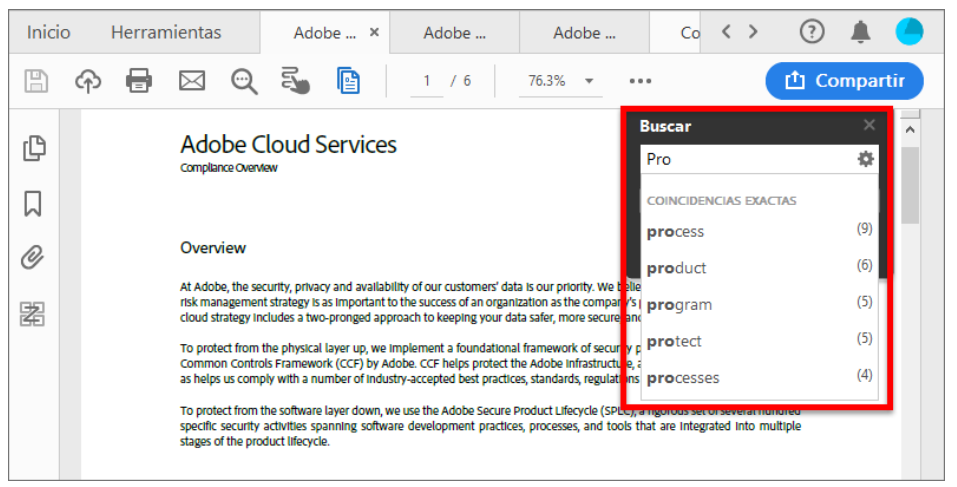Open the help question mark icon

(x=812, y=32)
